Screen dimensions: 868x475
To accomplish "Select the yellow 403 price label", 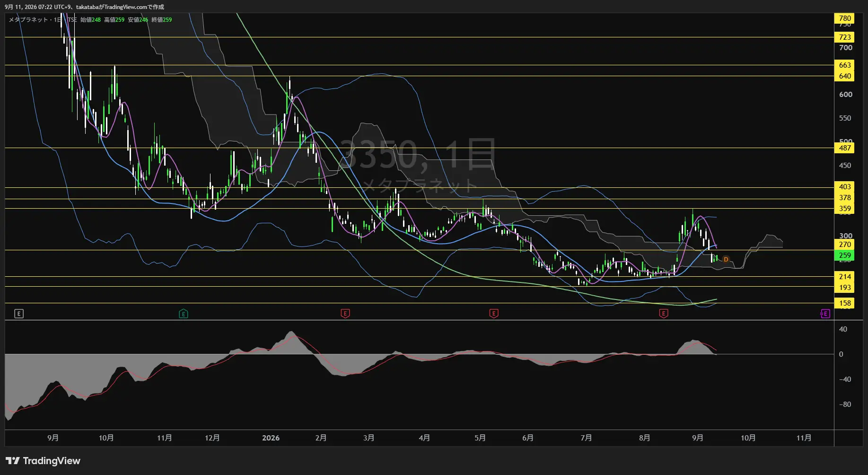I will (x=845, y=187).
